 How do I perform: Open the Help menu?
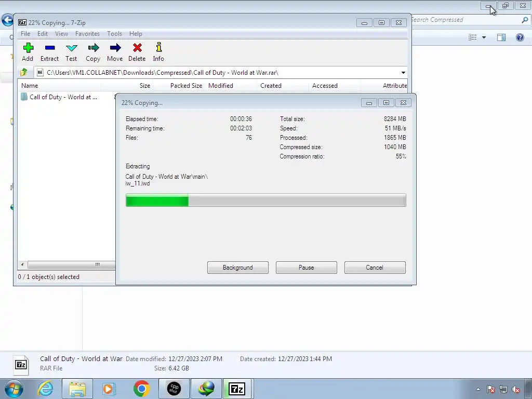(136, 34)
